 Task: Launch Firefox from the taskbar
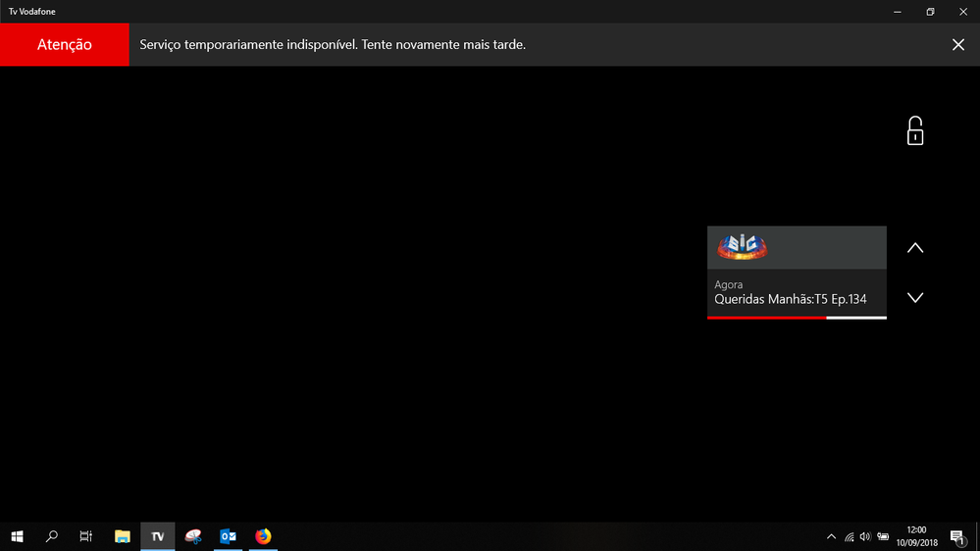tap(263, 536)
